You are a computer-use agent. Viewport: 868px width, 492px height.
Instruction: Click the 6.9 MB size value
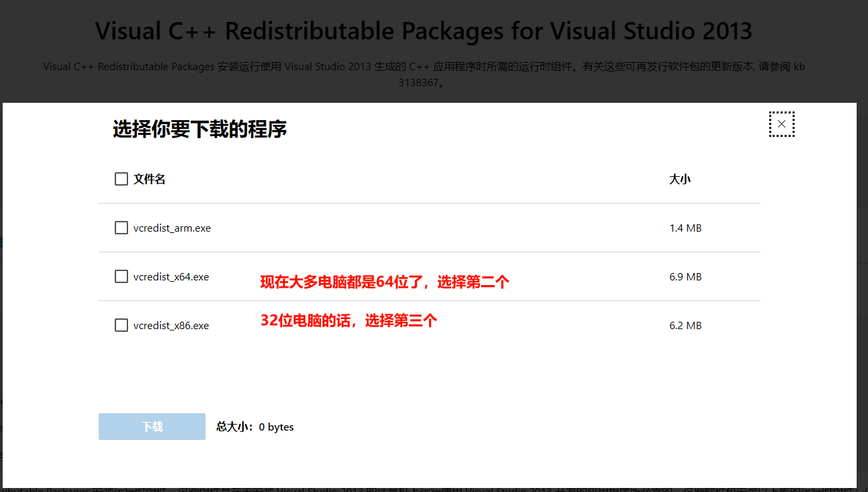click(x=685, y=277)
